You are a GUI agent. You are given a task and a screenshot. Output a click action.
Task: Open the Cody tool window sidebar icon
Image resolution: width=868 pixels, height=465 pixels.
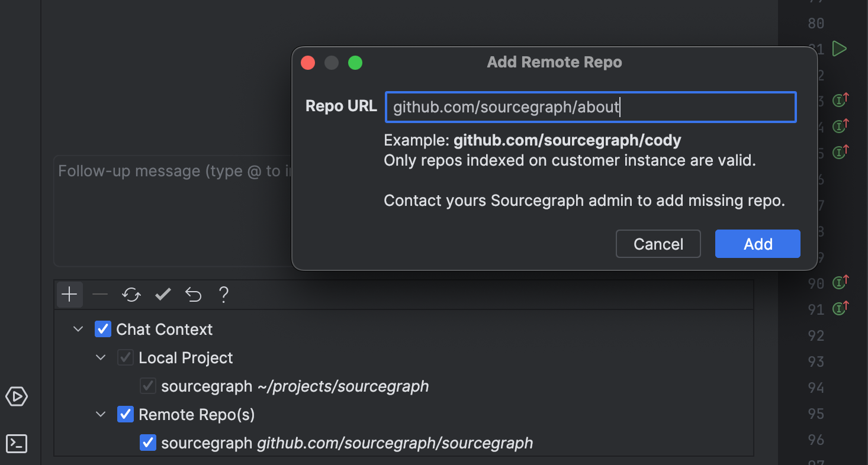click(x=17, y=396)
